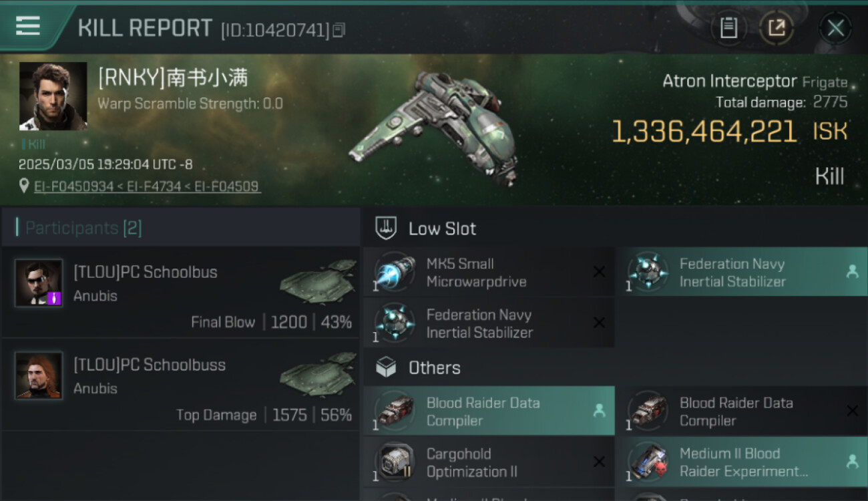Select the highlighted Blood Raider Data Compiler
Image resolution: width=868 pixels, height=501 pixels.
(489, 411)
